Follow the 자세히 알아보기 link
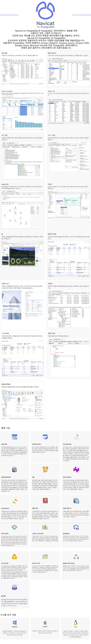This screenshot has height=644, width=91. (12, 606)
